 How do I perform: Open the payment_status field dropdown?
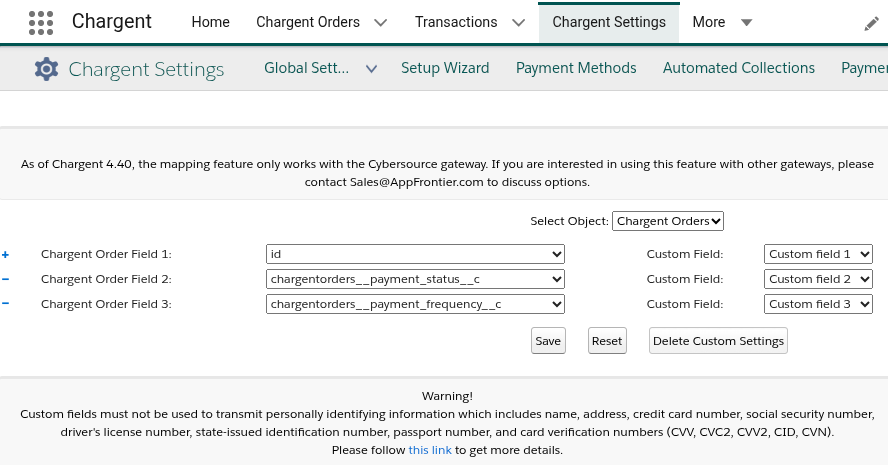[x=415, y=279]
